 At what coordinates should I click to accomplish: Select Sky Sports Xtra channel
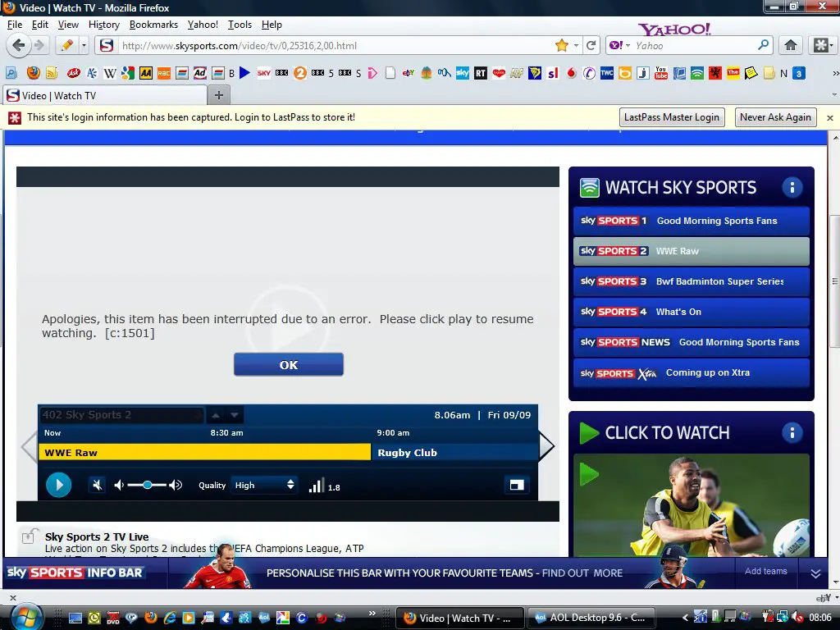[691, 373]
